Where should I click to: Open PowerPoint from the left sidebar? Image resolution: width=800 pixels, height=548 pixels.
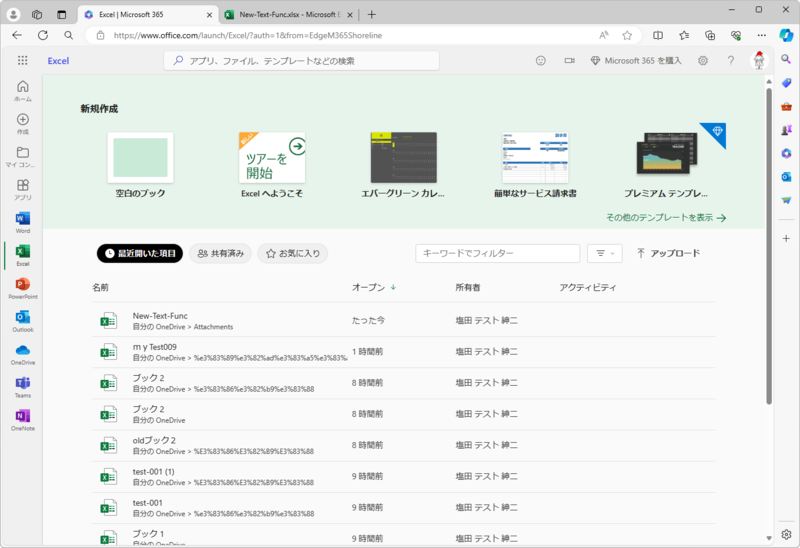[22, 289]
